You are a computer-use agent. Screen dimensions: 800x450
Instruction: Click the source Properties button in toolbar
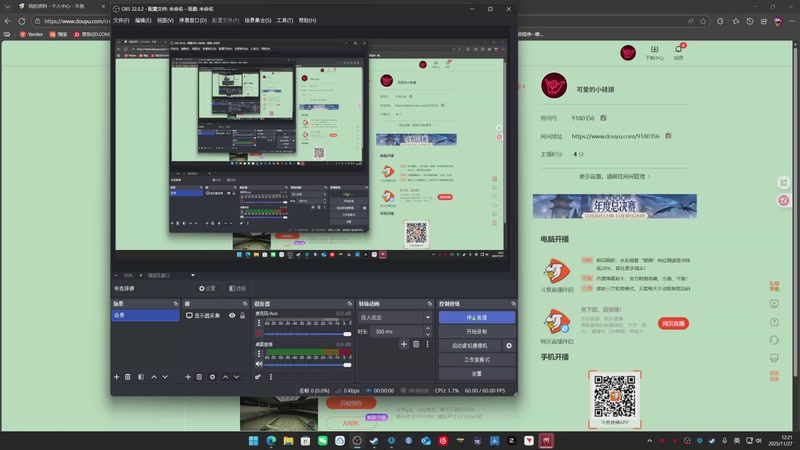coord(207,288)
